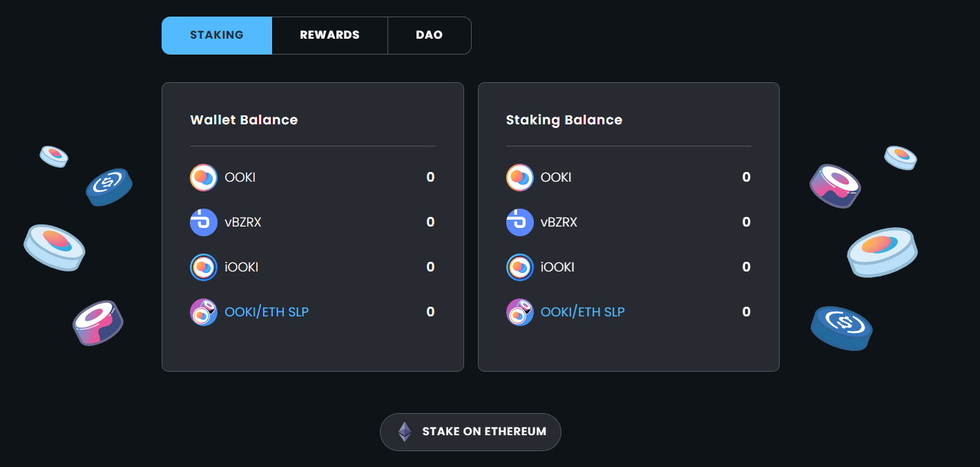Click OOKI/ETH SLP staking balance value 0
This screenshot has height=467, width=980.
coord(747,312)
